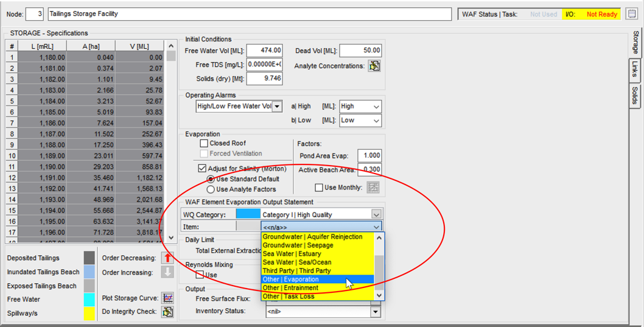Screen dimensions: 644x327
Task: Click the Plot Storage Curve icon
Action: [x=167, y=298]
